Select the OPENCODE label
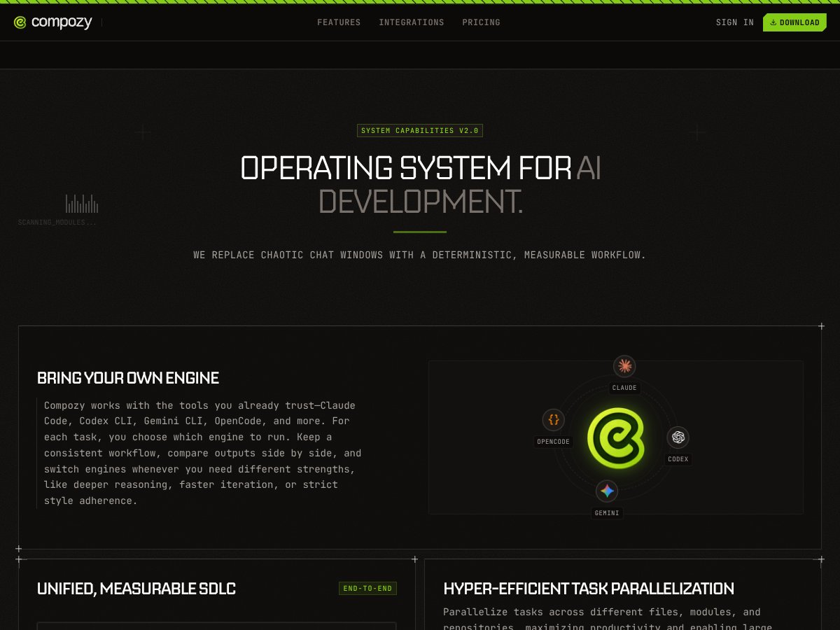The image size is (840, 630). pos(552,441)
